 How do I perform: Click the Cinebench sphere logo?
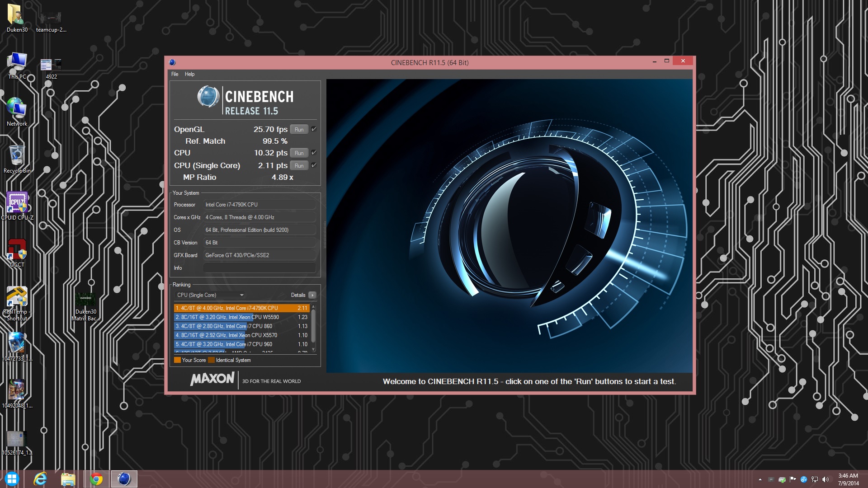(x=208, y=97)
